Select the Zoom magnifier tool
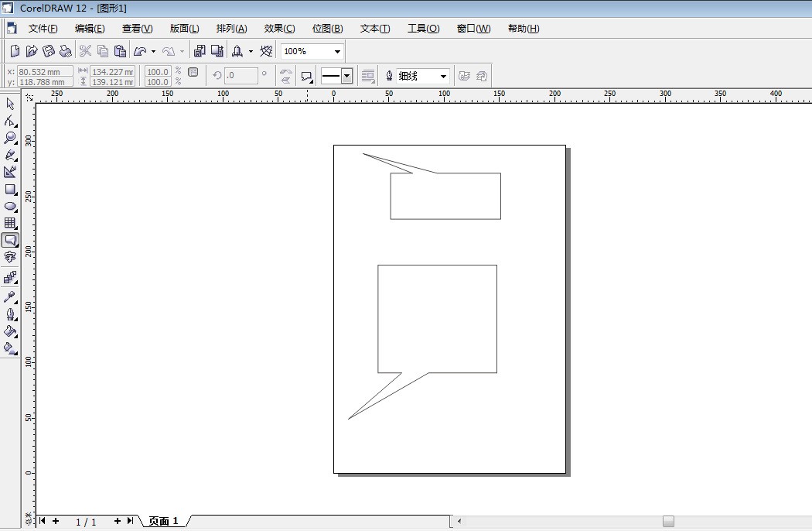Image resolution: width=812 pixels, height=531 pixels. click(10, 138)
